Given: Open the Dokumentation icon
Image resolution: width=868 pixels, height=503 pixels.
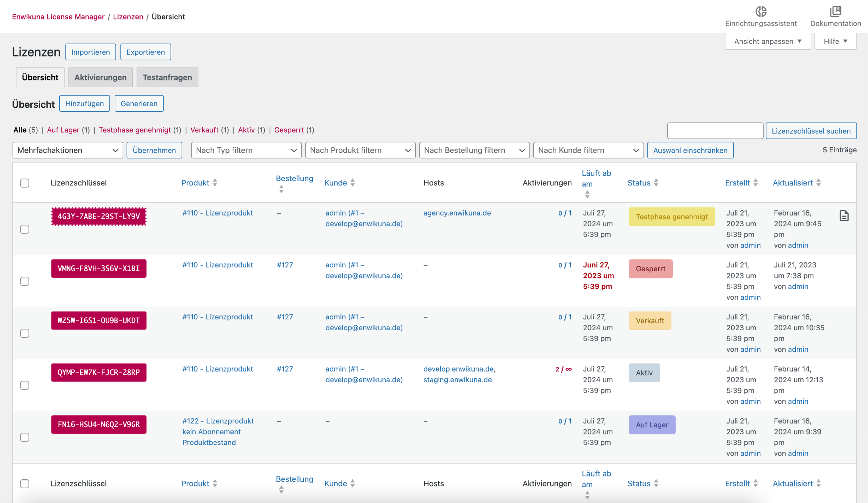Looking at the screenshot, I should pyautogui.click(x=836, y=11).
